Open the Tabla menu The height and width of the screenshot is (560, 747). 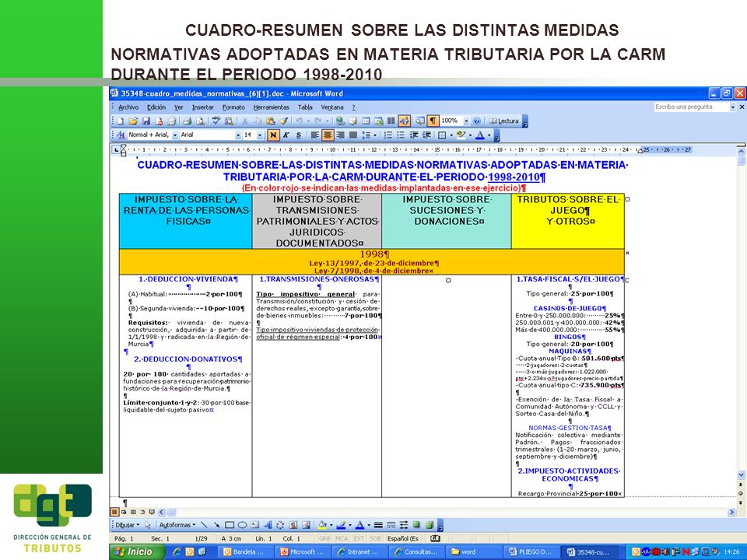click(305, 107)
